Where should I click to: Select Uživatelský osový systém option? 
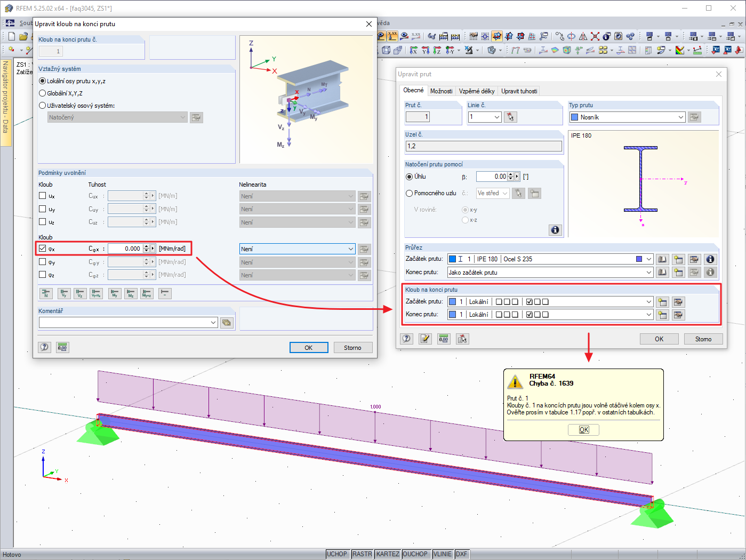[x=43, y=106]
